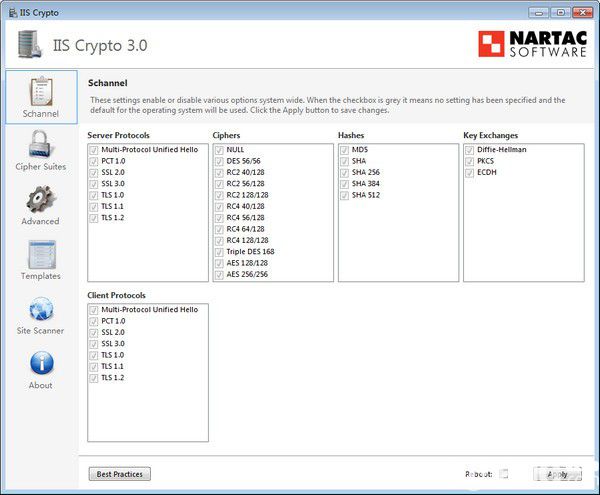This screenshot has width=600, height=495.
Task: Toggle Server Protocols SSL 3.0 checkbox
Action: (x=94, y=184)
